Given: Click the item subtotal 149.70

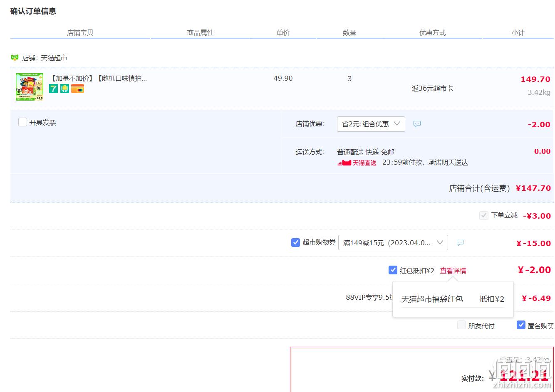Looking at the screenshot, I should (535, 79).
